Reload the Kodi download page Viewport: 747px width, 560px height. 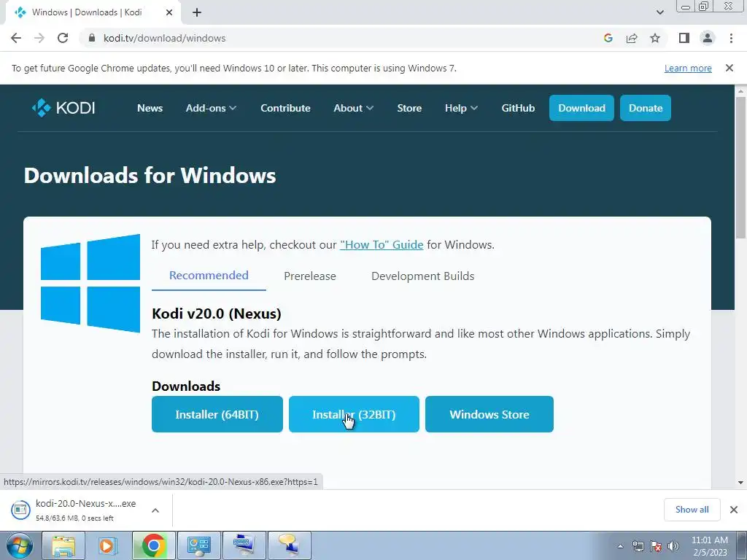pyautogui.click(x=63, y=38)
